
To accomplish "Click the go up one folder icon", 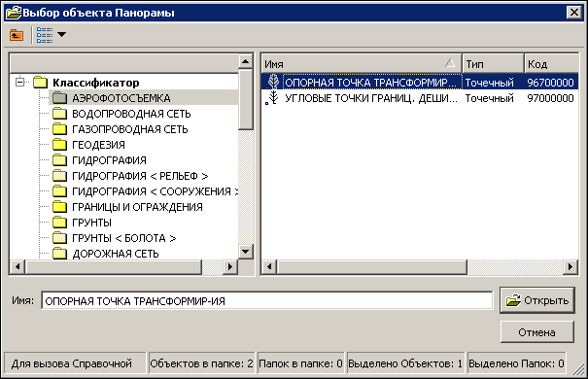I will (17, 35).
